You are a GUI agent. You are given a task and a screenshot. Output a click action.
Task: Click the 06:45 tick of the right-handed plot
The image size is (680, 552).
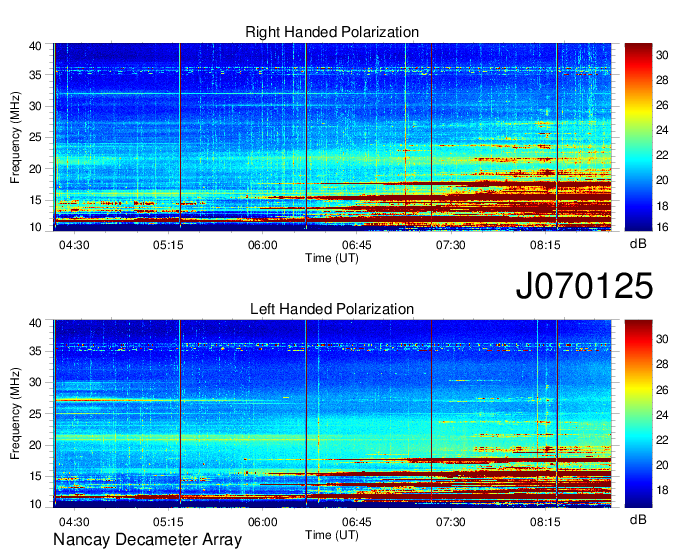[356, 245]
